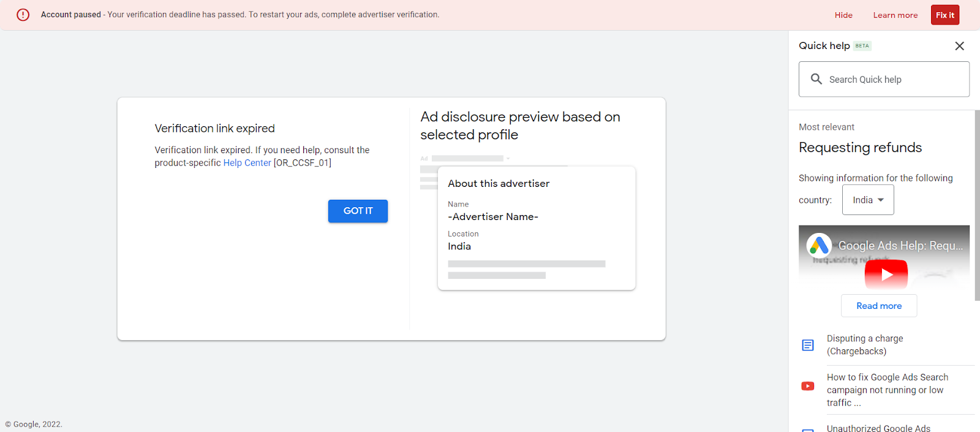Open the video title Google Ads Help
Image resolution: width=980 pixels, height=432 pixels.
[x=900, y=246]
